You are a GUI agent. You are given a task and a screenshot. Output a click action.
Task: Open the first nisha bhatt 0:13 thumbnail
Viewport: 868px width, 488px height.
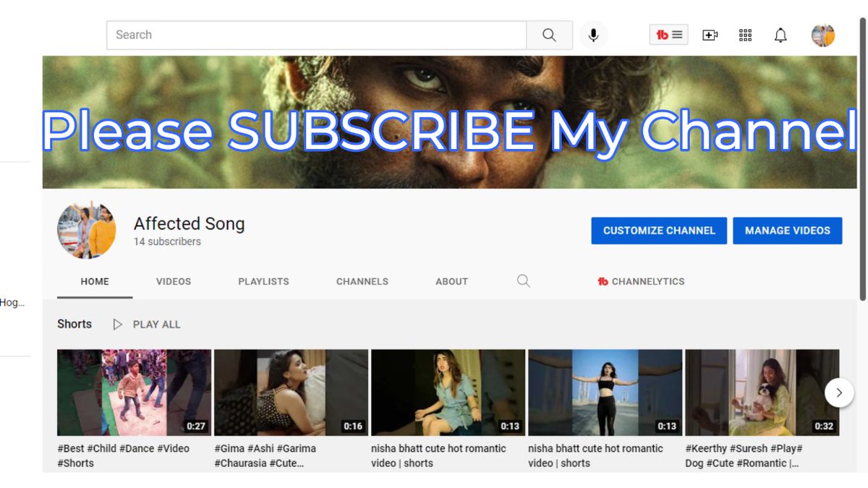coord(448,393)
